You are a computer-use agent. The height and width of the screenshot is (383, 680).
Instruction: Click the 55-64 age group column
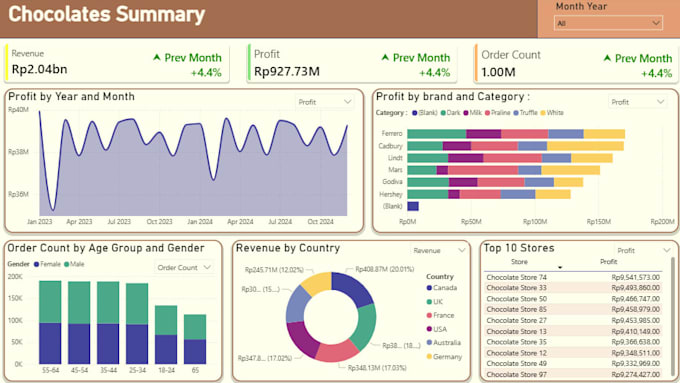pyautogui.click(x=50, y=322)
